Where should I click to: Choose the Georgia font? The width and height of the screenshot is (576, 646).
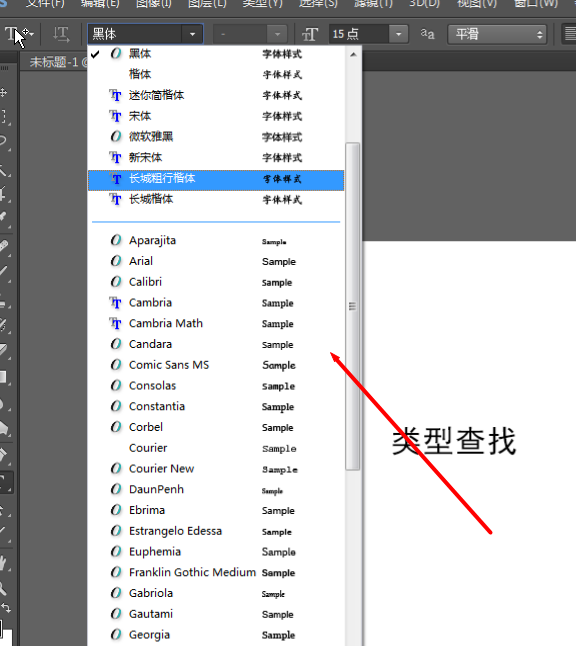click(x=216, y=635)
